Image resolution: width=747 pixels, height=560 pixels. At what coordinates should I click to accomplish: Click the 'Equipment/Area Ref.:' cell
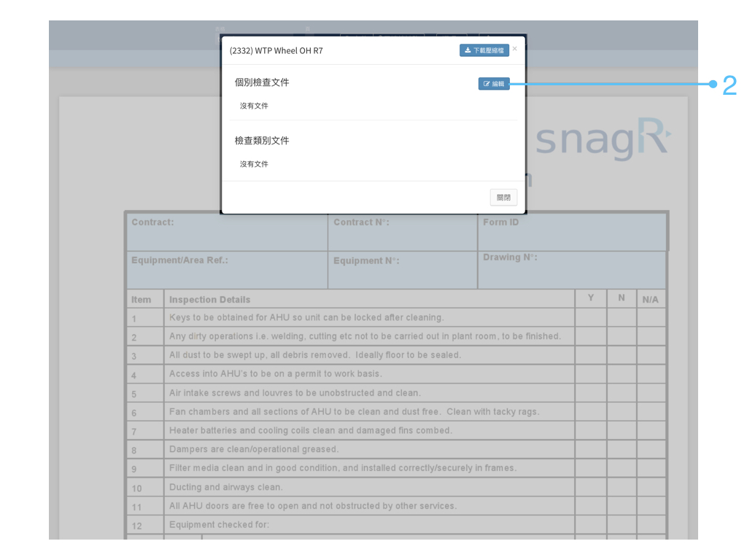coord(228,270)
